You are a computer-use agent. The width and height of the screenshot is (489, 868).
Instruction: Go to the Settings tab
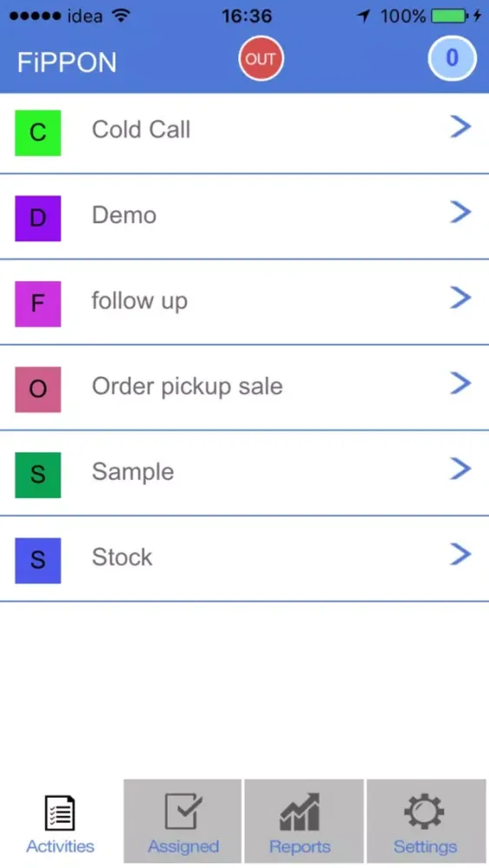[x=426, y=821]
